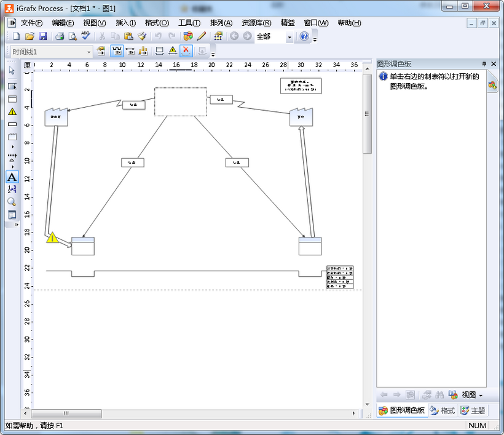Expand main toolbar options chevron
This screenshot has height=435, width=504.
[x=315, y=40]
